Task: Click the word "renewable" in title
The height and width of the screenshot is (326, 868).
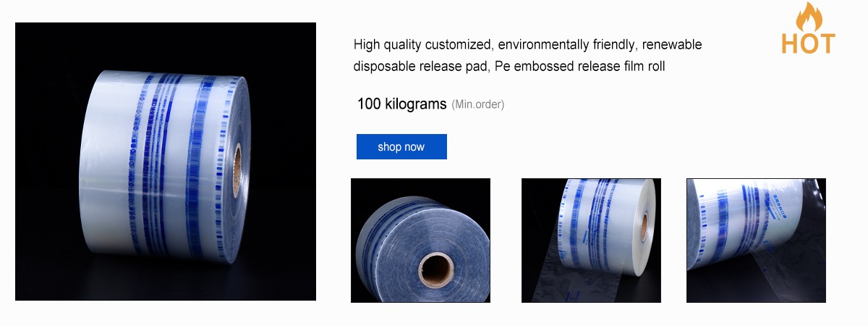Action: click(x=673, y=45)
